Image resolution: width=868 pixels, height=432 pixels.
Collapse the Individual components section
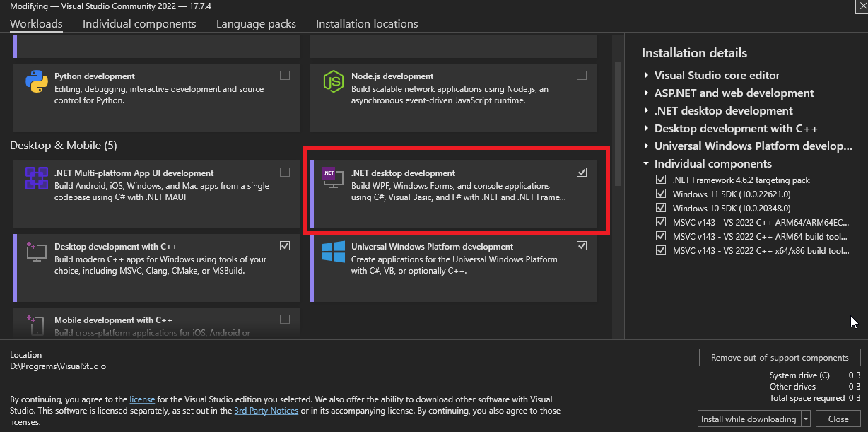click(x=646, y=163)
